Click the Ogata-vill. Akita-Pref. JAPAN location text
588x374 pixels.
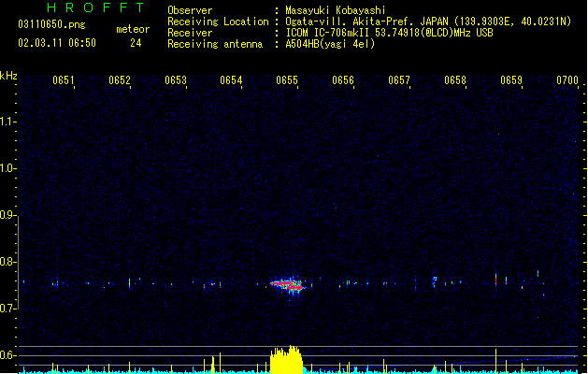428,22
